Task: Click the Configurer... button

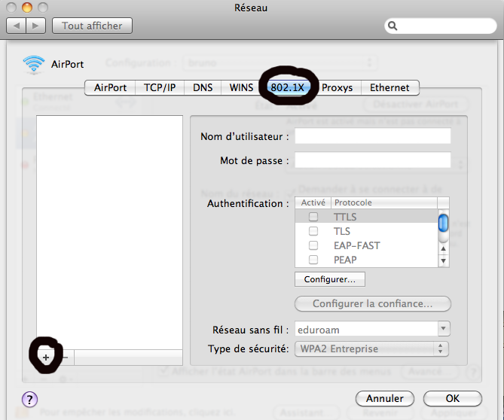Action: [330, 279]
